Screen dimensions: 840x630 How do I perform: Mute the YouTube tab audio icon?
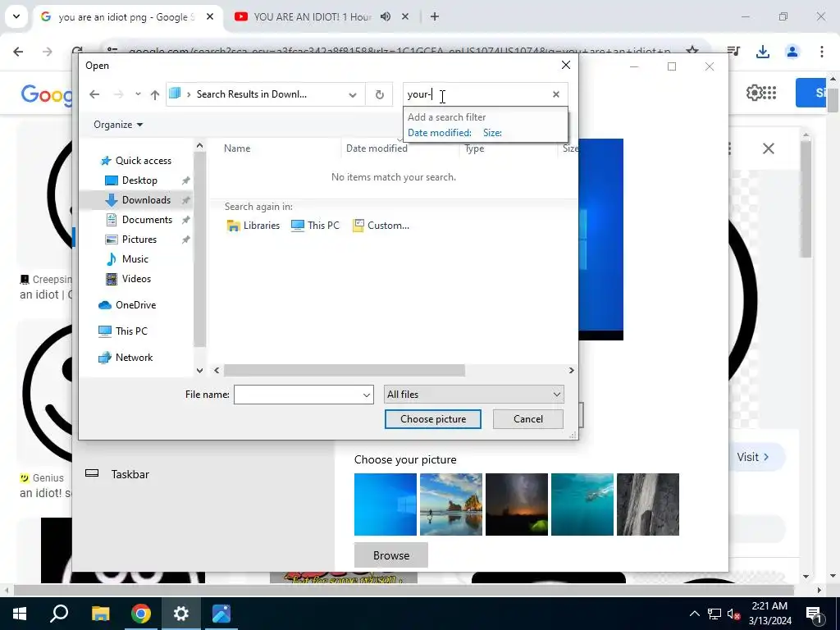[386, 16]
